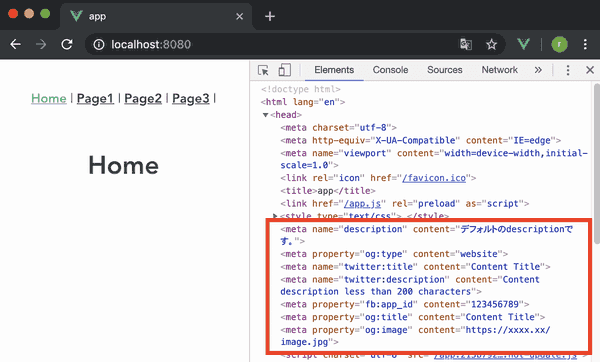Click the Home page heading
Viewport: 600px width, 362px height.
[x=124, y=165]
